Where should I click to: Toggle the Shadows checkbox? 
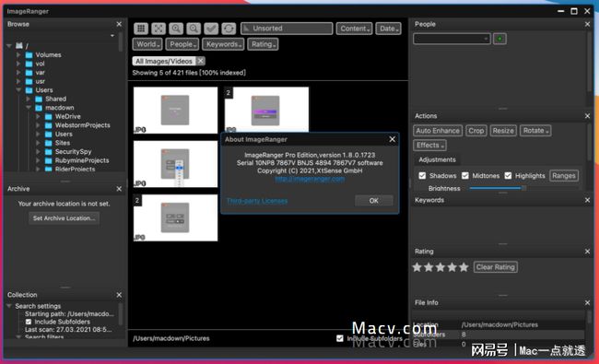pyautogui.click(x=422, y=176)
